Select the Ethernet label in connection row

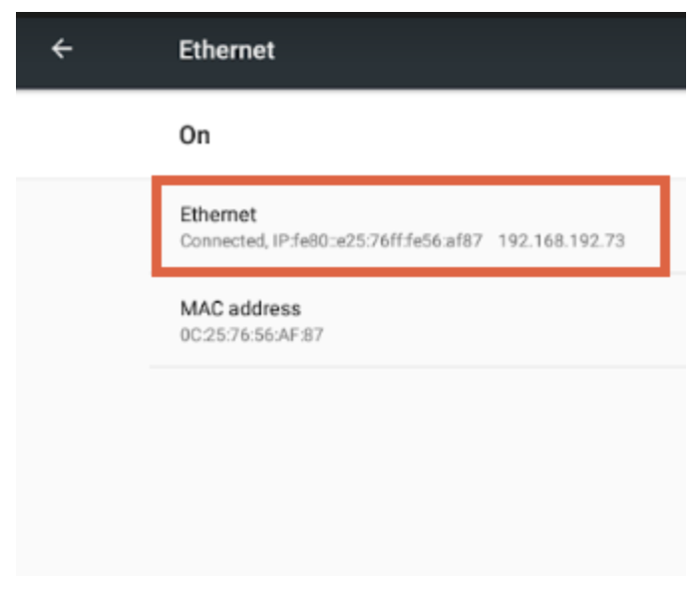(218, 214)
